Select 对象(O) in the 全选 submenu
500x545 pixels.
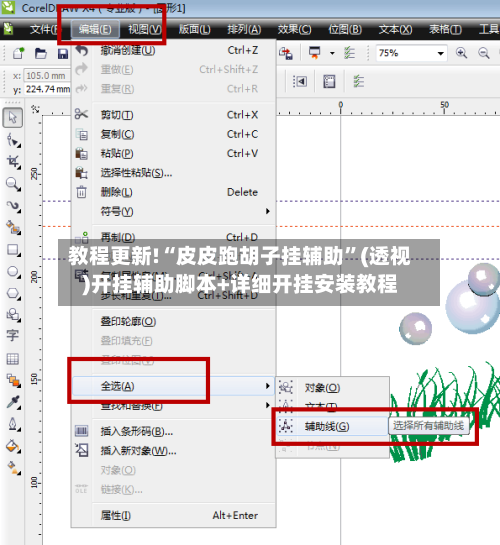pyautogui.click(x=333, y=388)
